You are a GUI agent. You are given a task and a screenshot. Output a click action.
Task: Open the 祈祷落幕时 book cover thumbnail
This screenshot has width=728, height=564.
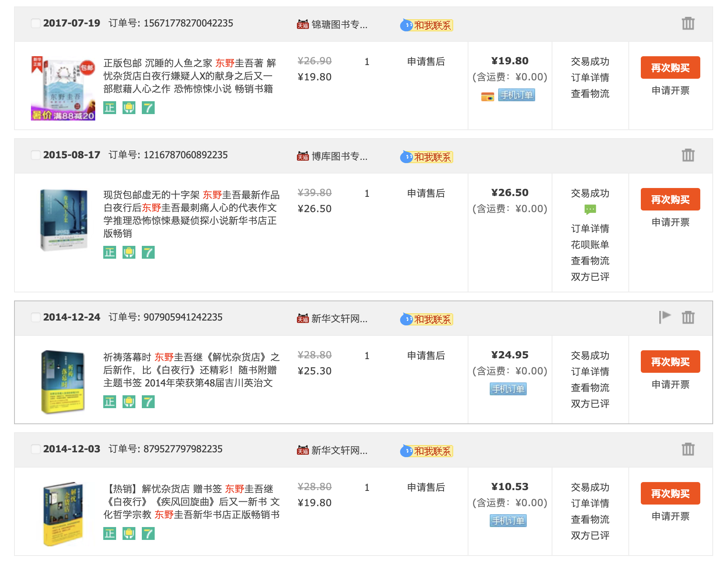(63, 382)
